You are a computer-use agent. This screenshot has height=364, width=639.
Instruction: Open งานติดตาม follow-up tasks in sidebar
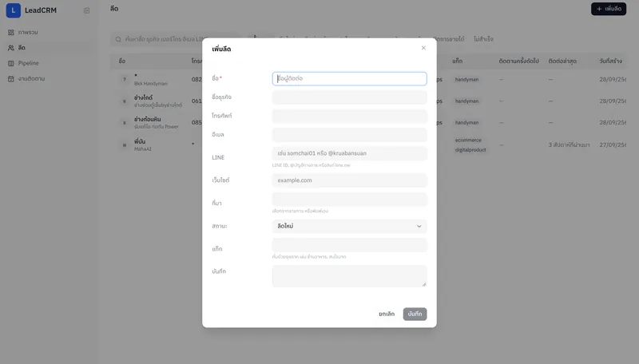click(x=49, y=78)
